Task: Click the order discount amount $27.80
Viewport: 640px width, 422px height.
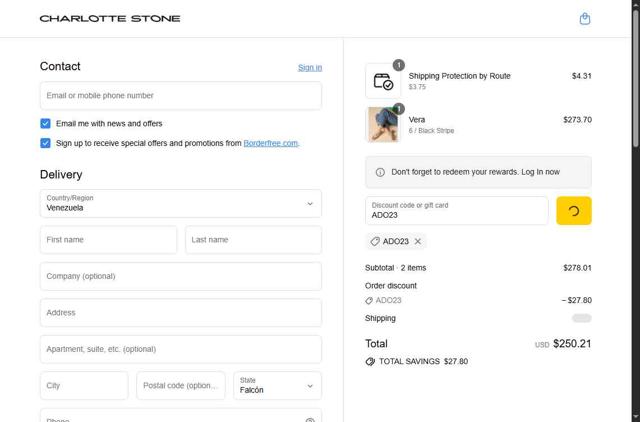Action: [576, 300]
